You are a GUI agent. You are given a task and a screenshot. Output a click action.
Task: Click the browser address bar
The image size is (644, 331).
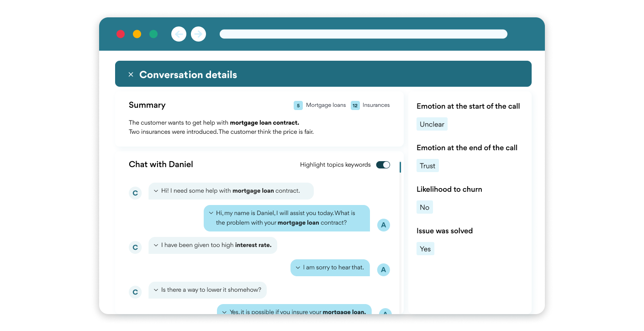point(364,34)
